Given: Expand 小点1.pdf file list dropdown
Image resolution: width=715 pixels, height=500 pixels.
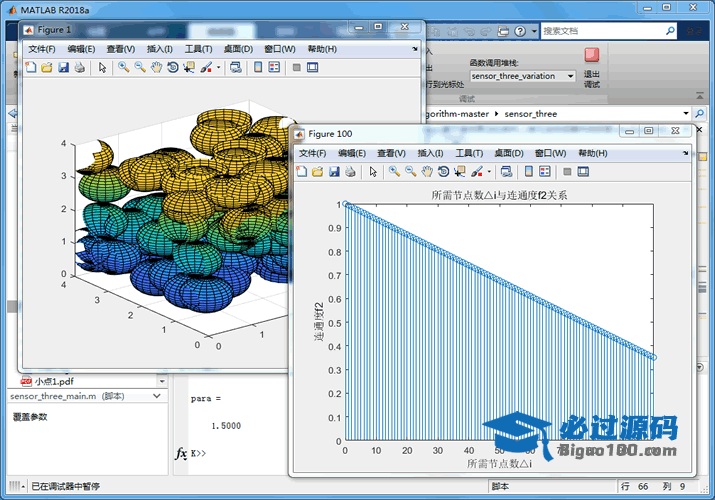Looking at the screenshot, I should coord(162,381).
